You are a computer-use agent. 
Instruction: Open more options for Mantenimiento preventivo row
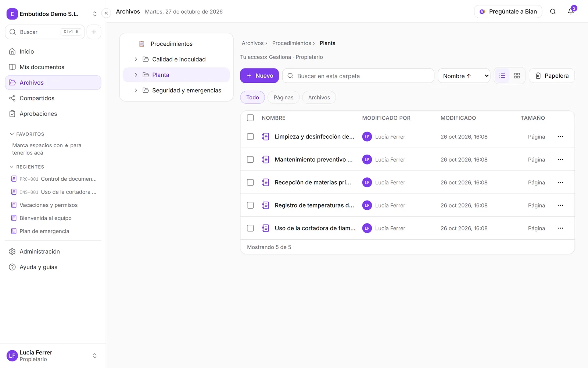560,159
